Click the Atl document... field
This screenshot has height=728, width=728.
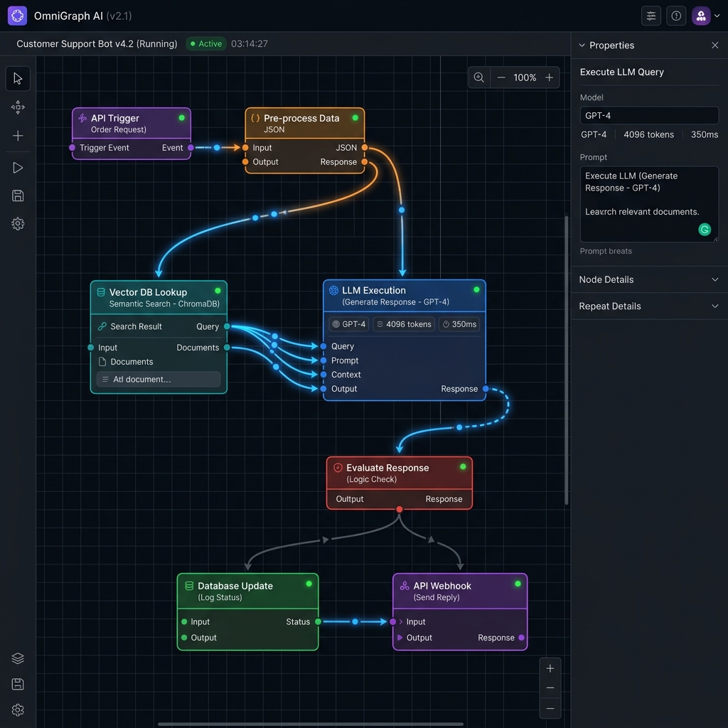pyautogui.click(x=159, y=380)
